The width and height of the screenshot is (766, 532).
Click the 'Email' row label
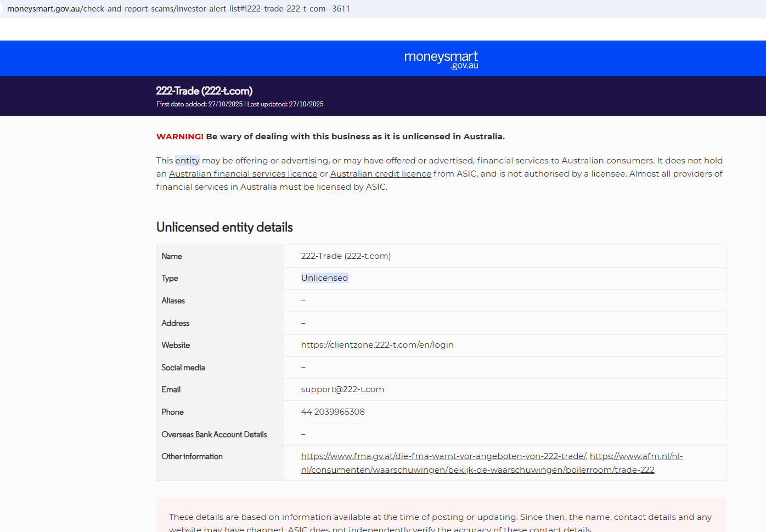click(171, 389)
